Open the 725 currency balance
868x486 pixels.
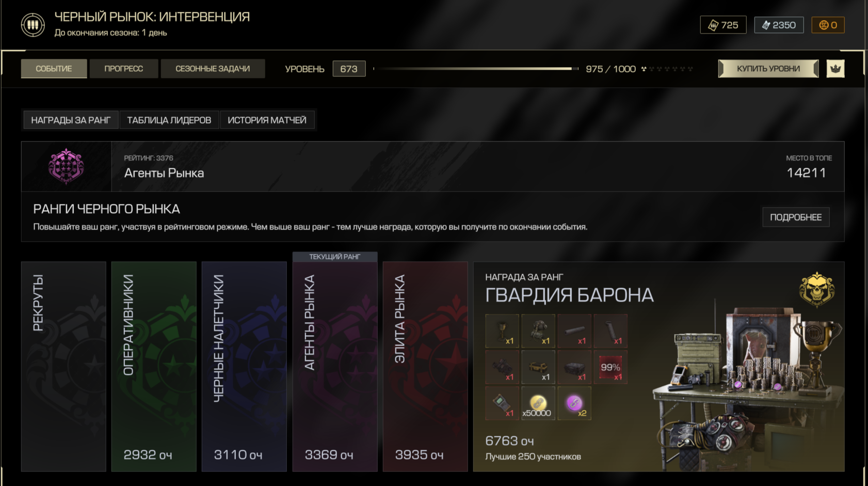coord(723,25)
